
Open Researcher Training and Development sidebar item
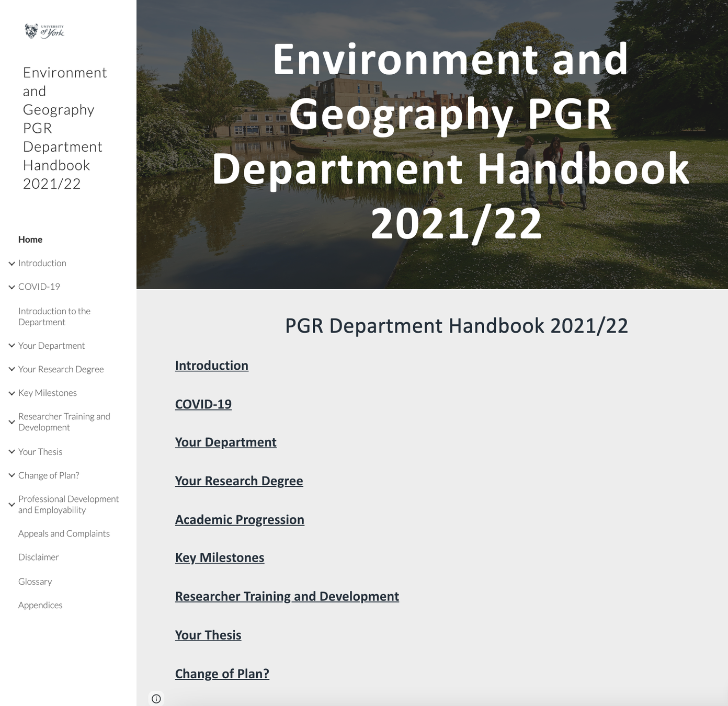64,422
